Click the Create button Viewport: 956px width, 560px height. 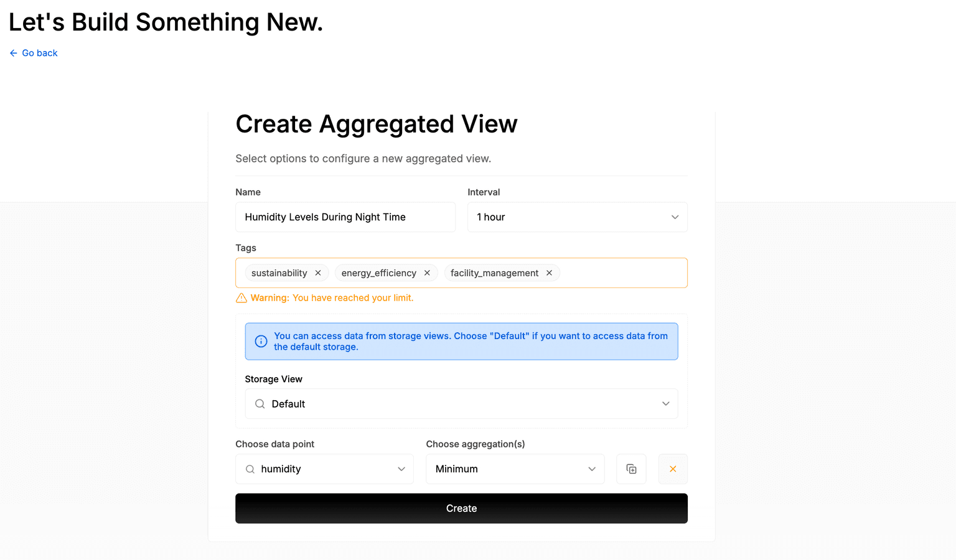click(x=461, y=508)
